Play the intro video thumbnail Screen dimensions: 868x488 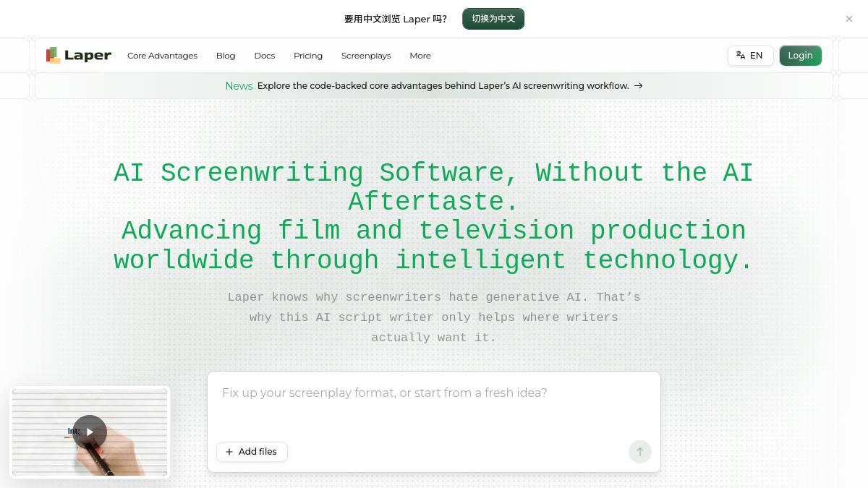(x=90, y=432)
